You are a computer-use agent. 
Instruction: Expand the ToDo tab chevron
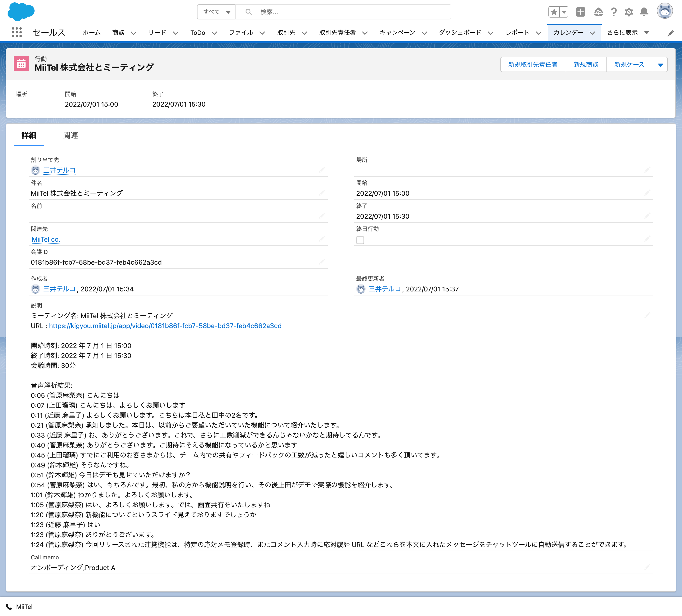tap(214, 33)
